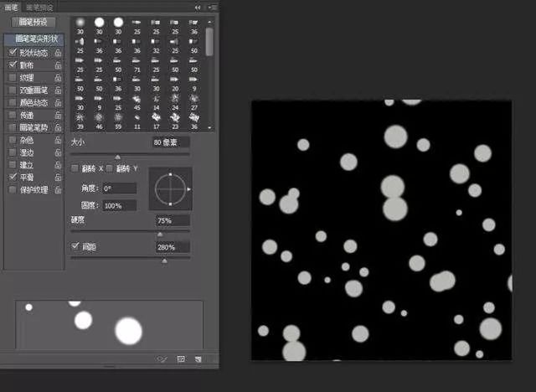Toggle lock icon for 散布
Image resolution: width=536 pixels, height=392 pixels.
tap(58, 65)
